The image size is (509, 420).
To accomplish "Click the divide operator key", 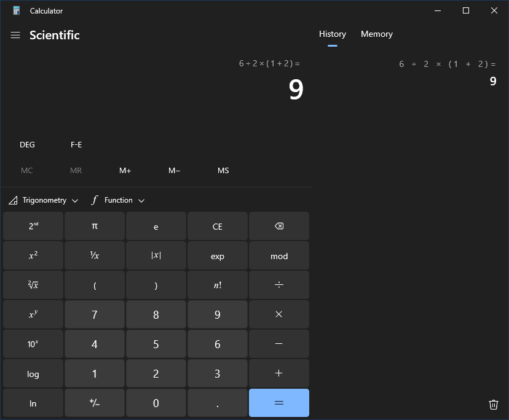I will [279, 285].
